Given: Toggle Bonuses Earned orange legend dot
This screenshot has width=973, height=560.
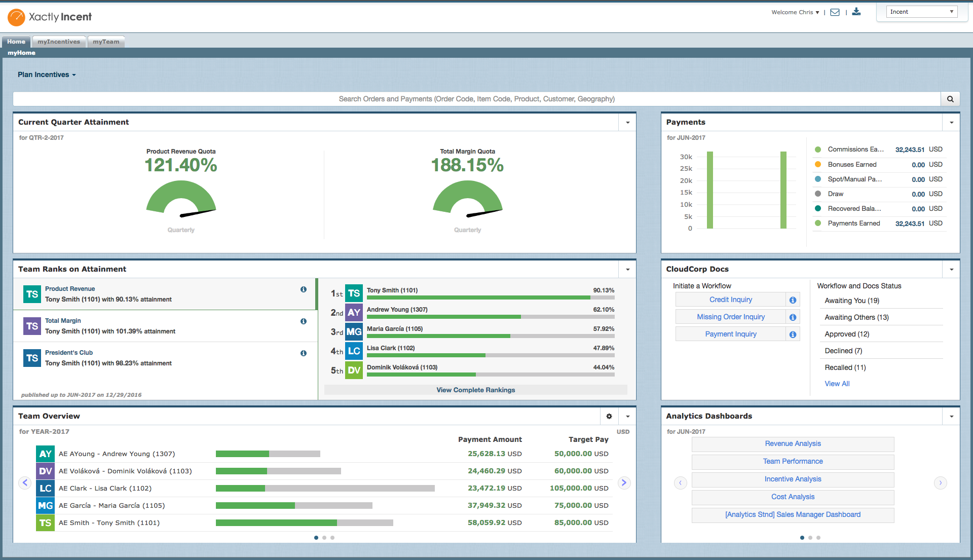Looking at the screenshot, I should tap(817, 164).
